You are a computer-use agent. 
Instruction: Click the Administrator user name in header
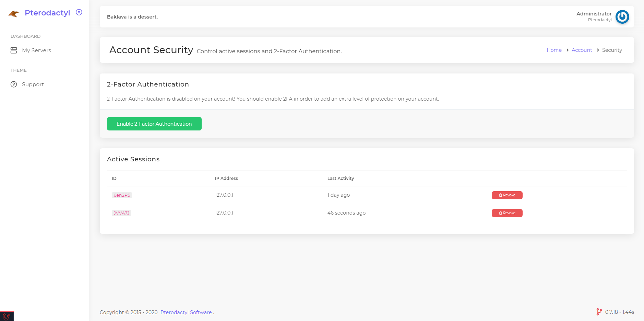point(594,14)
